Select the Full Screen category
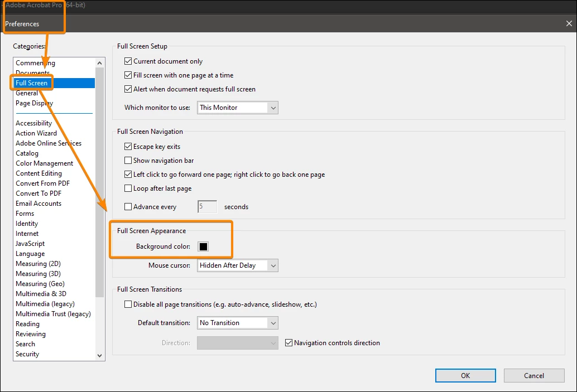Image resolution: width=577 pixels, height=392 pixels. pos(55,83)
